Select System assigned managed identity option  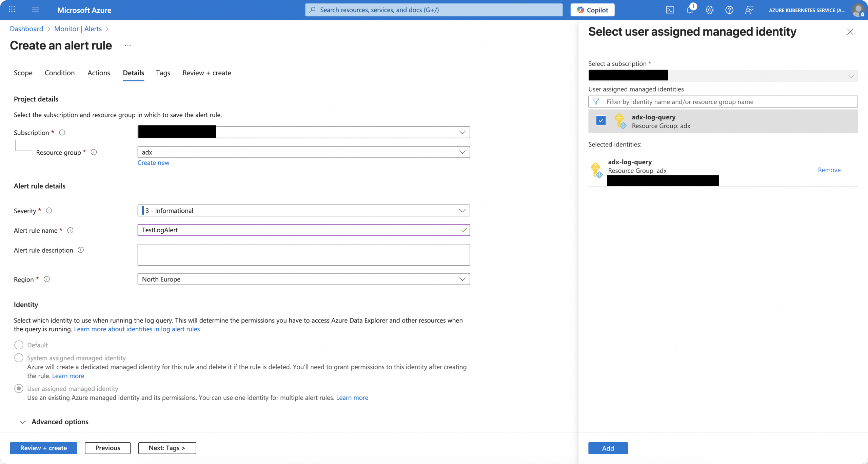tap(19, 358)
